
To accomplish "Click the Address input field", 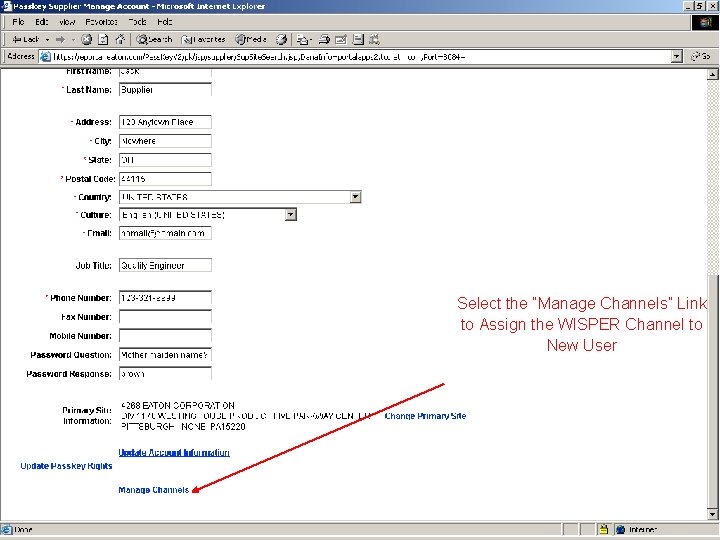I will click(165, 122).
